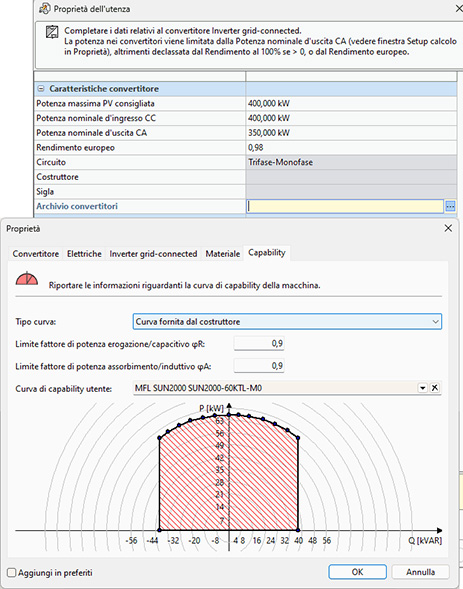Screen dimensions: 463x589
Task: Click the capability curve semicircle icon
Action: click(x=27, y=279)
